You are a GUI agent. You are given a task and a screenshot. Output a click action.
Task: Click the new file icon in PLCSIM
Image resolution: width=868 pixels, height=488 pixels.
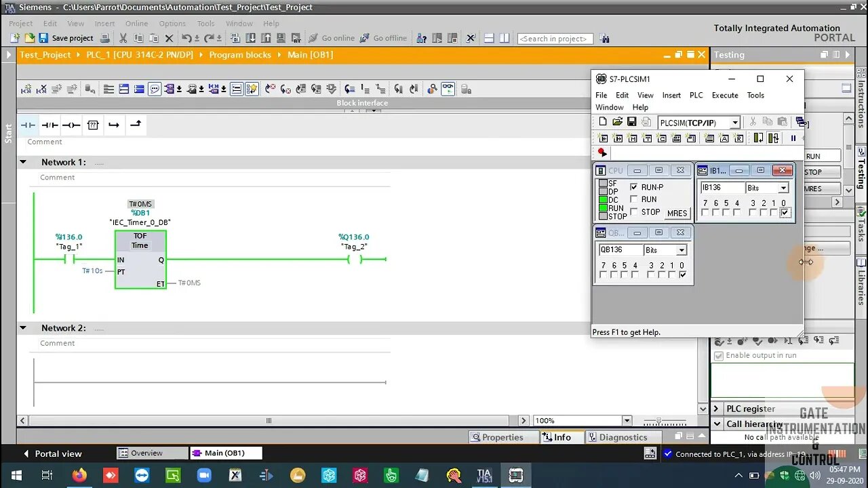click(603, 121)
